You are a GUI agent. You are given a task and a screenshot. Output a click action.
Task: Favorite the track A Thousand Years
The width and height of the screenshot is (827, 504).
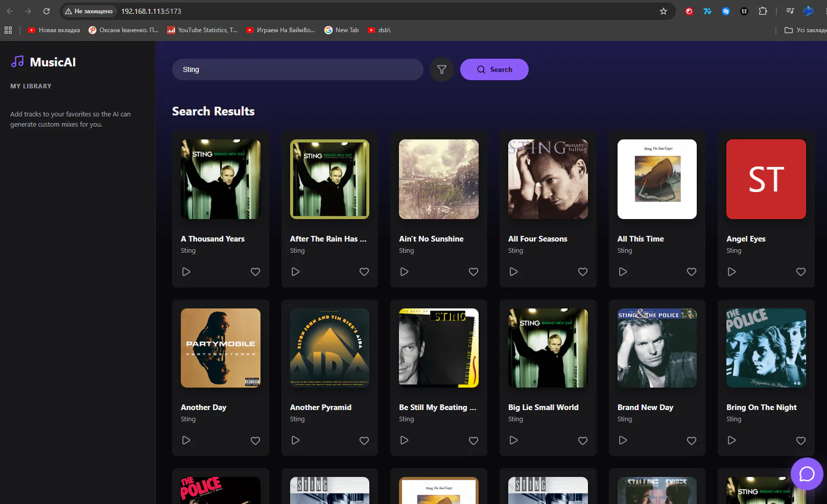tap(255, 272)
